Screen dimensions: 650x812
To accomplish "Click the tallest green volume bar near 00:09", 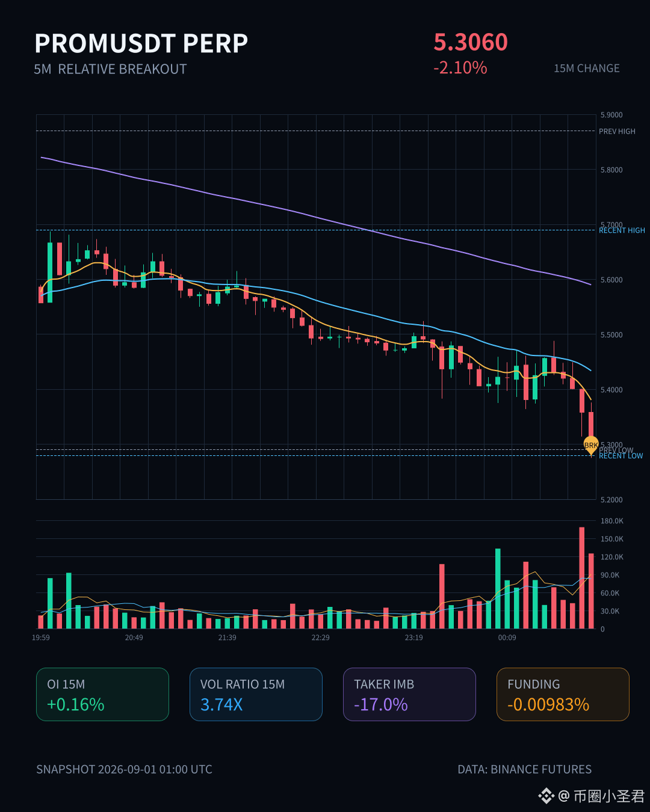I will tap(498, 588).
